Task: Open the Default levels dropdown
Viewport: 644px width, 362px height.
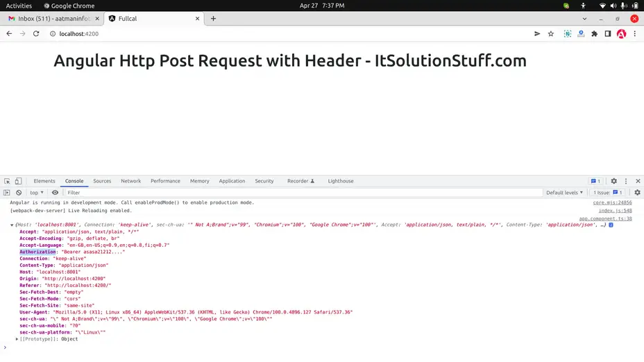Action: click(x=564, y=193)
